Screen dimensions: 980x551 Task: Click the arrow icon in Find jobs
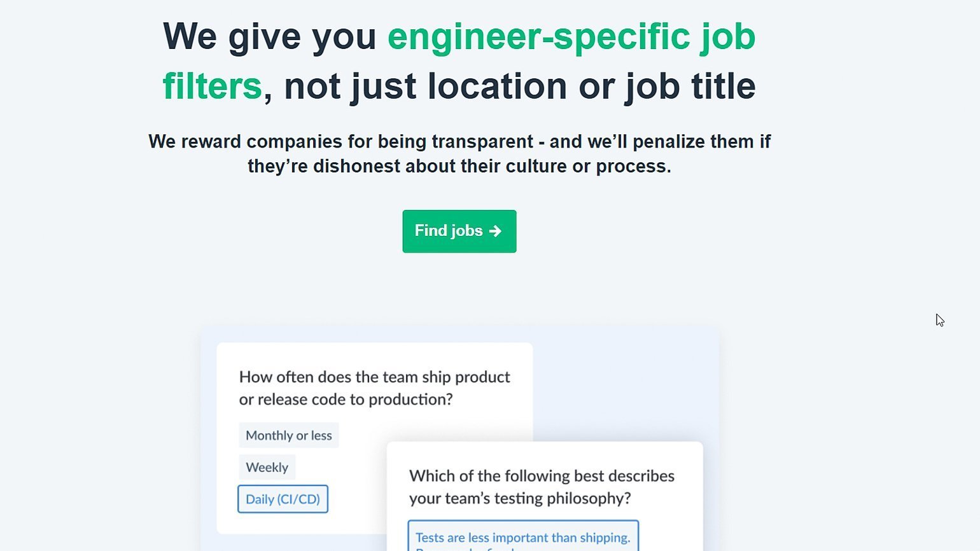coord(496,231)
